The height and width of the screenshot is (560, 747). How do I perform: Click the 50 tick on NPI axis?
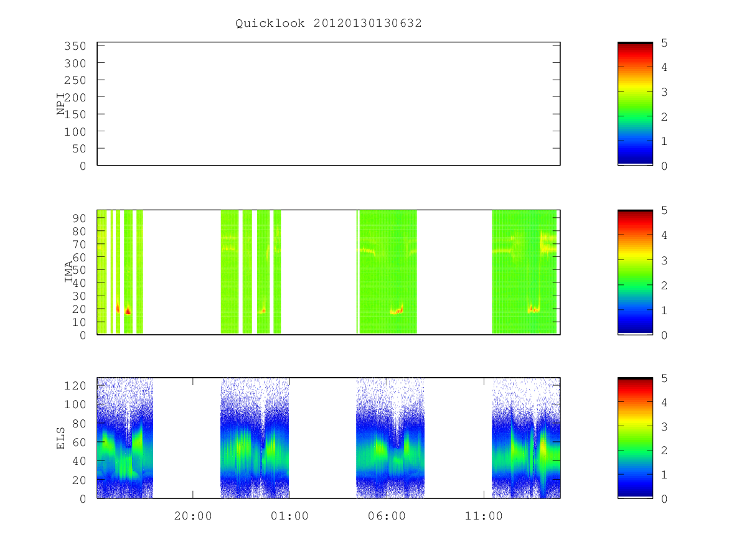80,149
